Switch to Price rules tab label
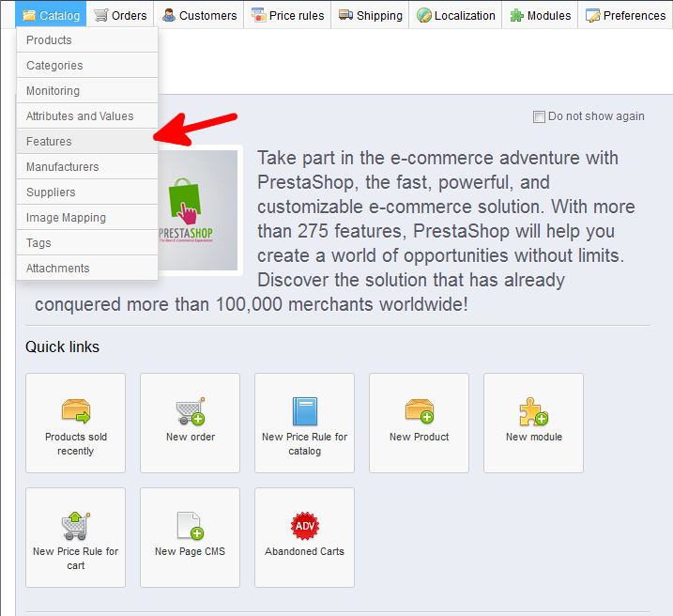 (x=297, y=16)
